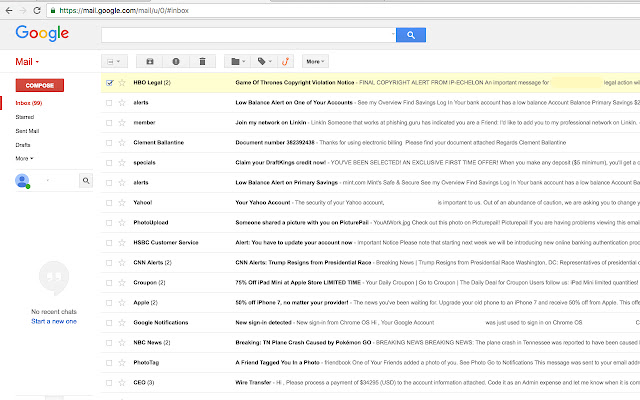640x400 pixels.
Task: Click the Google logo
Action: pos(42,33)
